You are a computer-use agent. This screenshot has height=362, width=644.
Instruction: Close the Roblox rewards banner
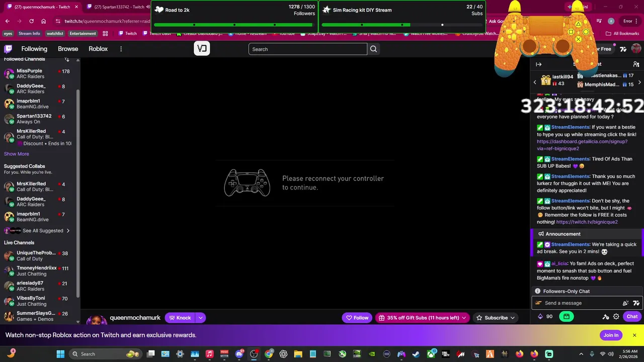[634, 335]
